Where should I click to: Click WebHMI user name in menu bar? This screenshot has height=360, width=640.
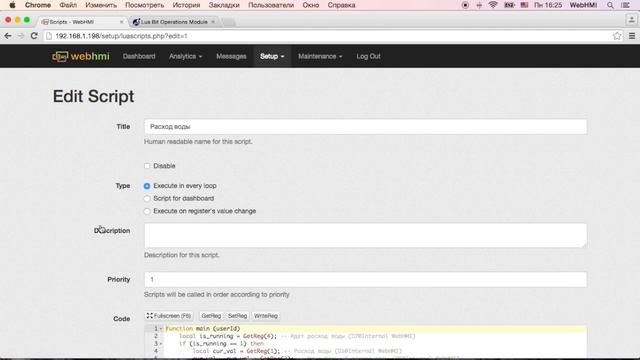tap(583, 5)
